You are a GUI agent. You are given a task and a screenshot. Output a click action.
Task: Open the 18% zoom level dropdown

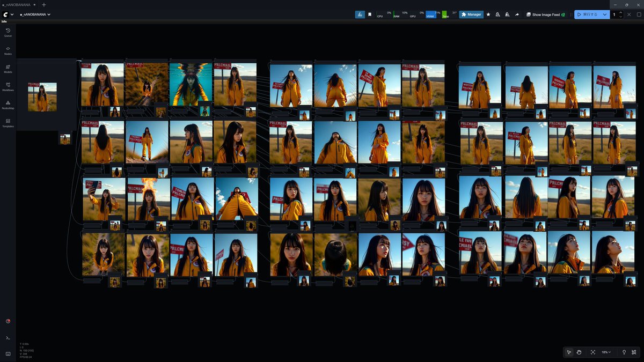click(x=606, y=352)
